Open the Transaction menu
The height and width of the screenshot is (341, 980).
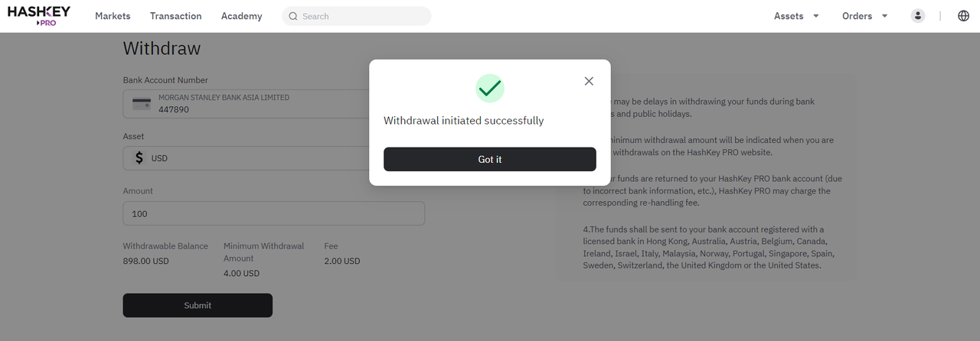pyautogui.click(x=176, y=16)
